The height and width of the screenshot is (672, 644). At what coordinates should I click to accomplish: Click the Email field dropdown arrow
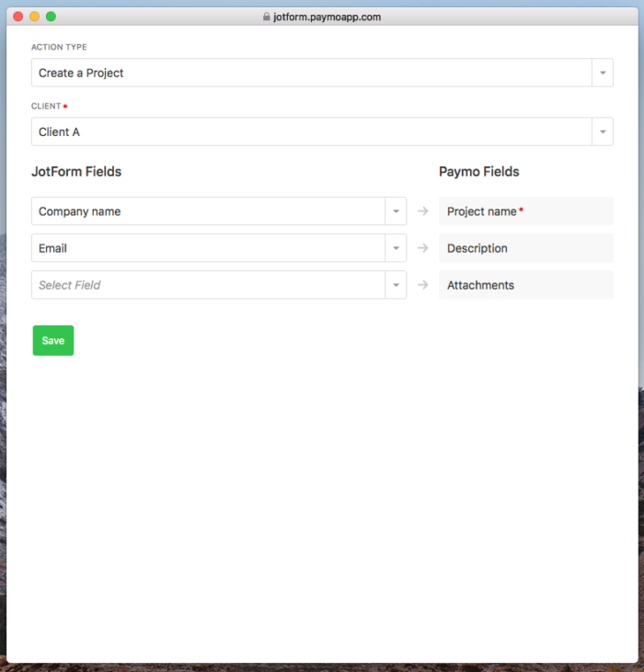pos(396,248)
